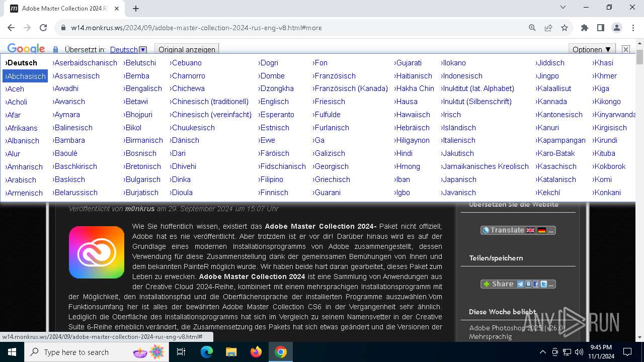Show hidden tray icons chevron
This screenshot has width=644, height=362.
(542, 352)
